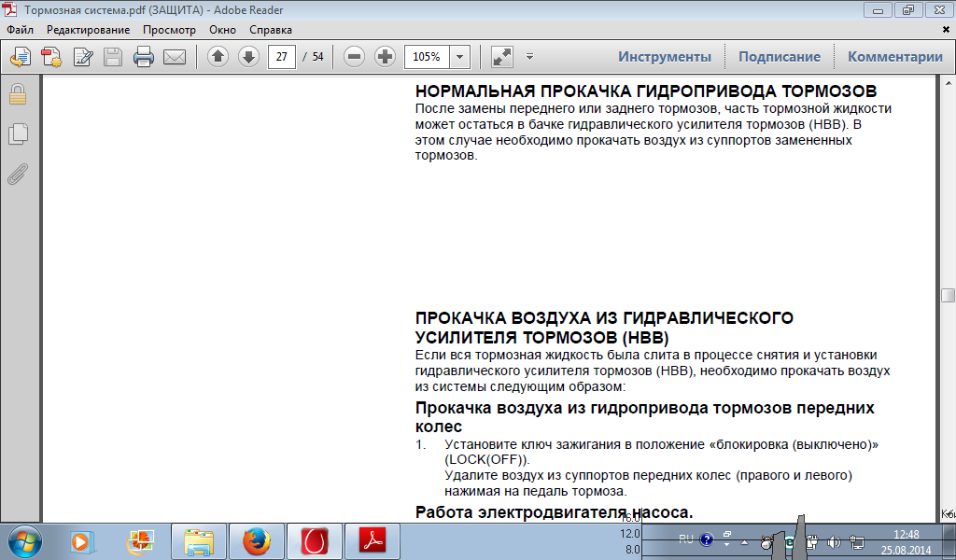
Task: Show hidden system tray icons
Action: coord(744,540)
